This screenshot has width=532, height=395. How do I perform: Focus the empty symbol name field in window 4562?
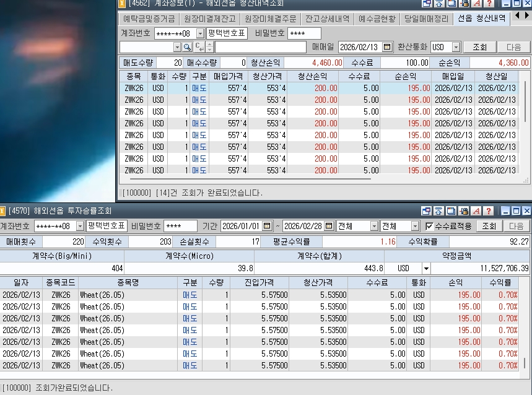pyautogui.click(x=261, y=47)
